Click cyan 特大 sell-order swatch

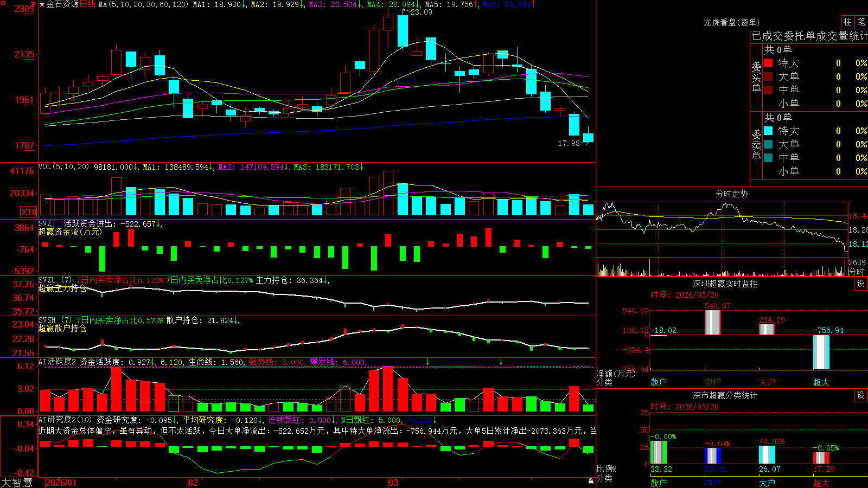[768, 131]
